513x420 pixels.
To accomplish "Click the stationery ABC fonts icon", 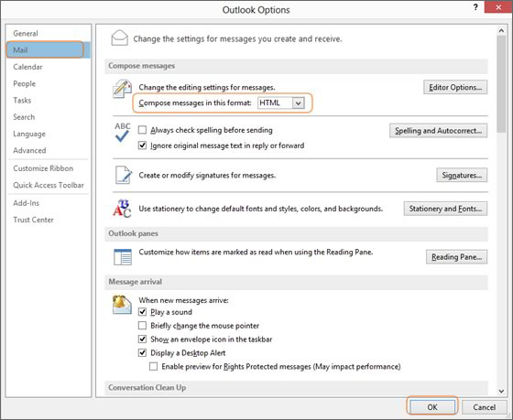I will tap(122, 209).
